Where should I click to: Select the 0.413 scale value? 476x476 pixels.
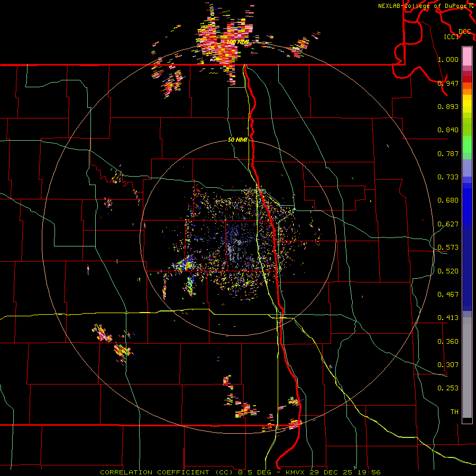[448, 318]
